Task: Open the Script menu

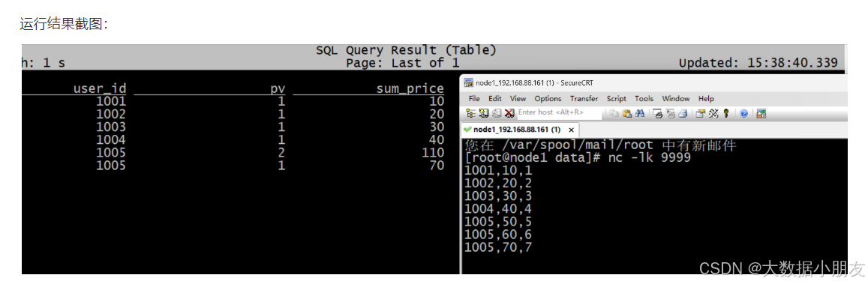Action: [616, 98]
